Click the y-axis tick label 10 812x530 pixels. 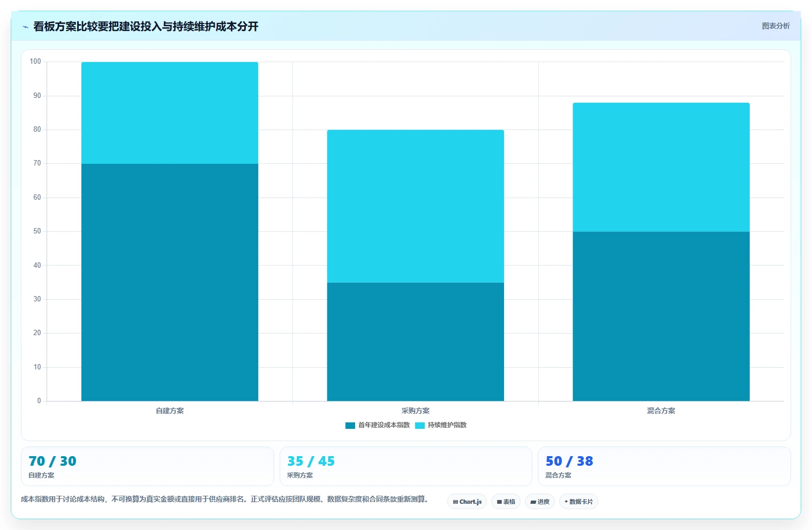(x=37, y=367)
